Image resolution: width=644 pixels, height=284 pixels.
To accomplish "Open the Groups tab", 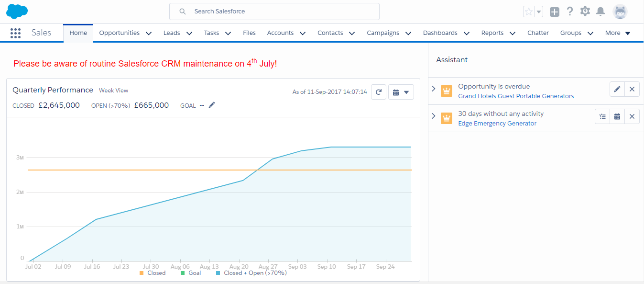I will coord(571,33).
